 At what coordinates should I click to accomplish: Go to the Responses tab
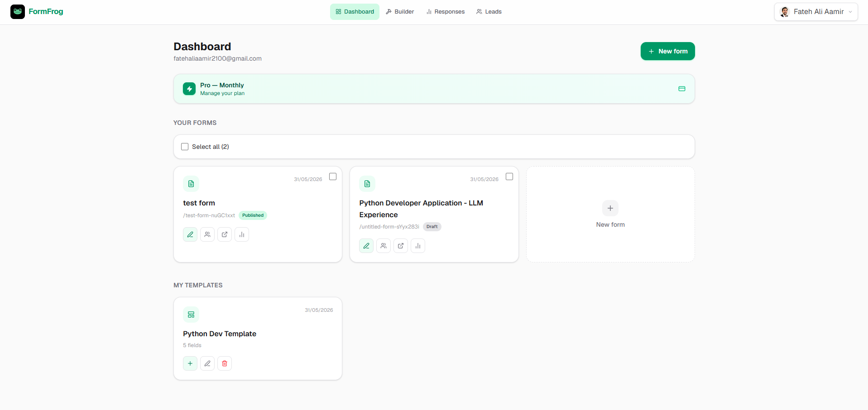445,12
